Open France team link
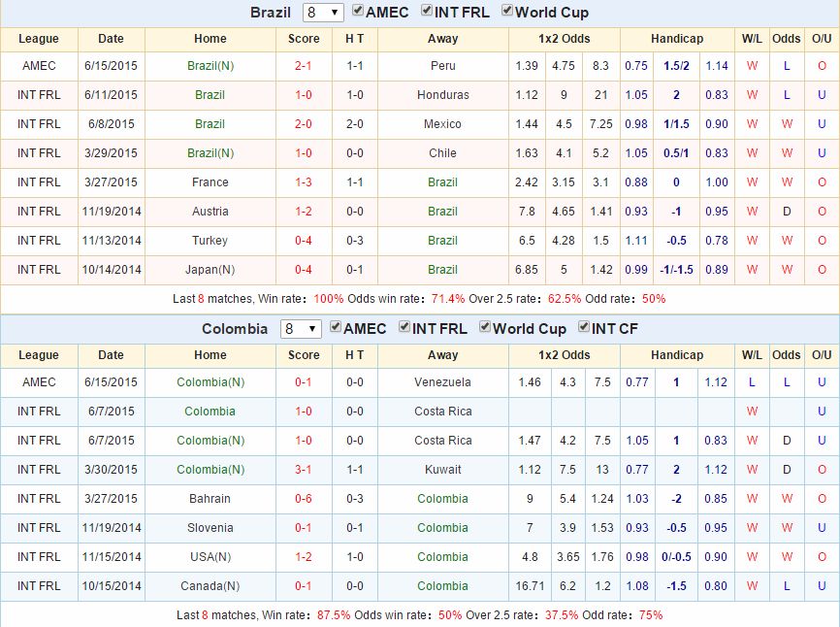840x627 pixels. coord(210,182)
